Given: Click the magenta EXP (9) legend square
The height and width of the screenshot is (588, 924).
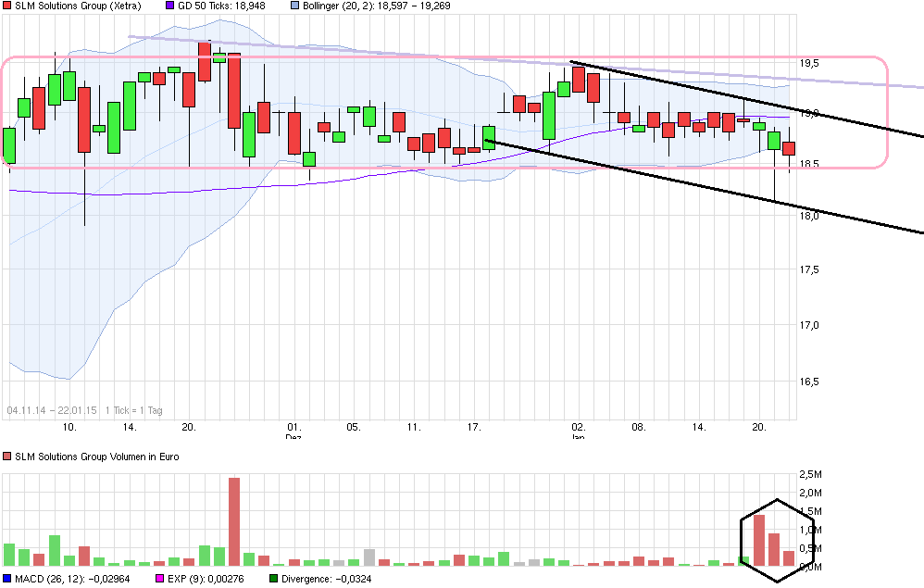Looking at the screenshot, I should (x=159, y=579).
